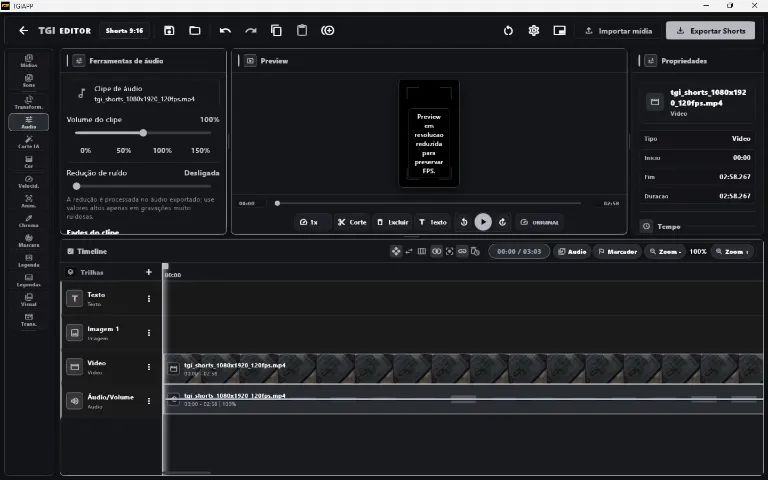This screenshot has height=480, width=768.
Task: Click the swap arrows icon in timeline toolbar
Action: pos(409,251)
